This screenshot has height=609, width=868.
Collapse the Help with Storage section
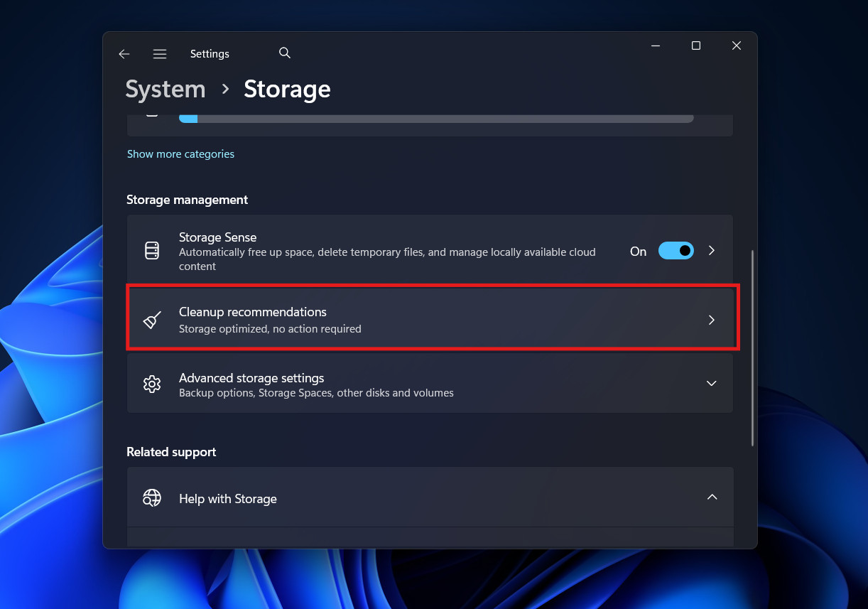pyautogui.click(x=712, y=497)
